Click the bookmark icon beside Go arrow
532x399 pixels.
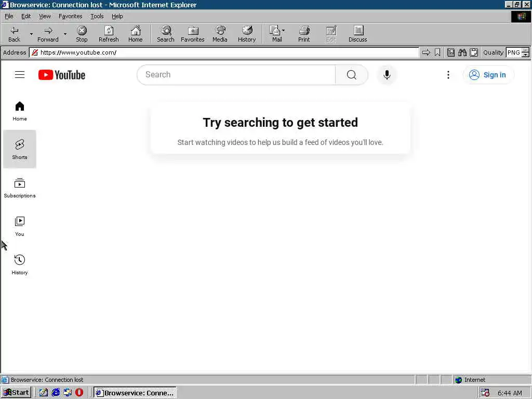(x=437, y=52)
